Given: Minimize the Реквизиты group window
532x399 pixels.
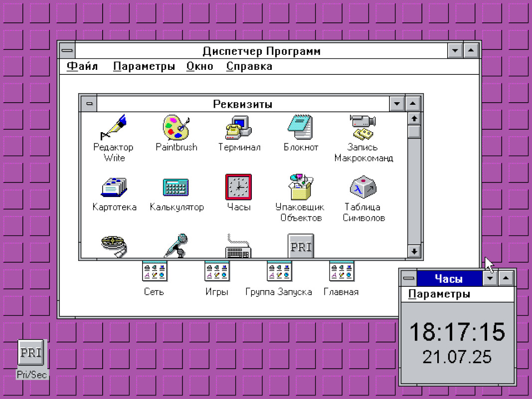Looking at the screenshot, I should point(397,104).
